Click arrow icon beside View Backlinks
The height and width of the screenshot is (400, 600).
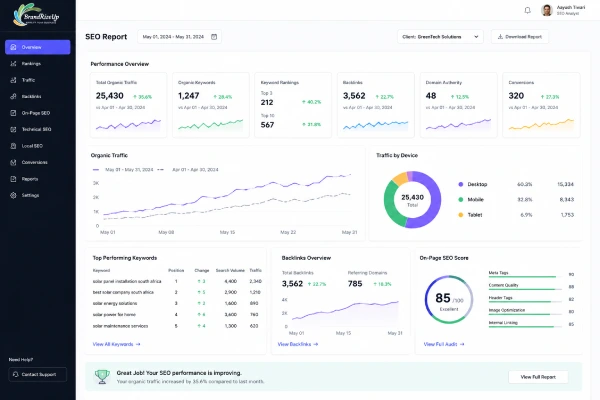point(316,344)
